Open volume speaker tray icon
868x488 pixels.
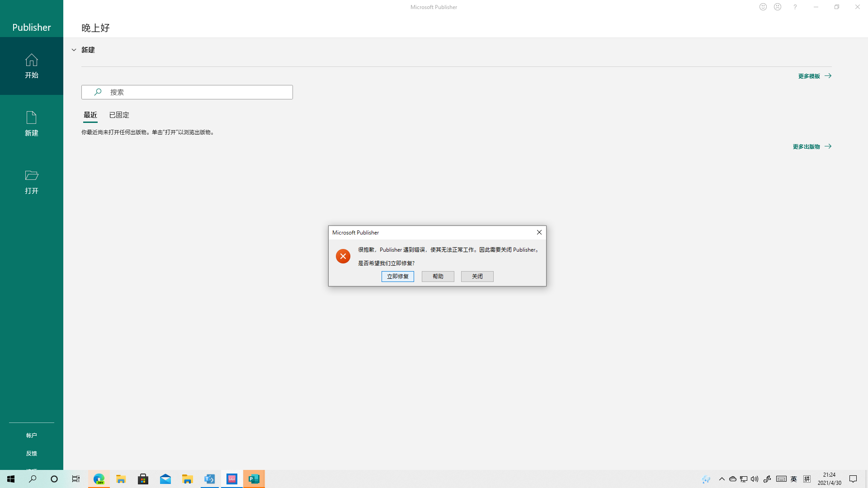pyautogui.click(x=755, y=479)
